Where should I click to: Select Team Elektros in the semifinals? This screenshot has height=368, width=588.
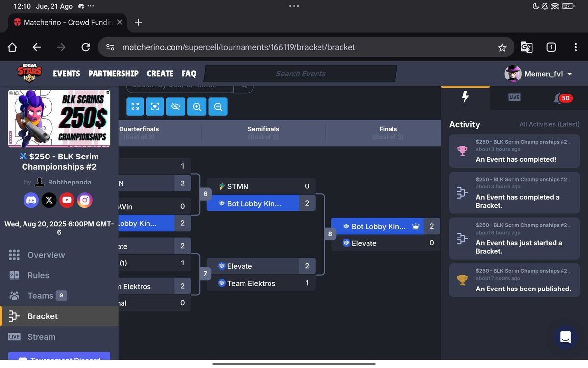261,283
